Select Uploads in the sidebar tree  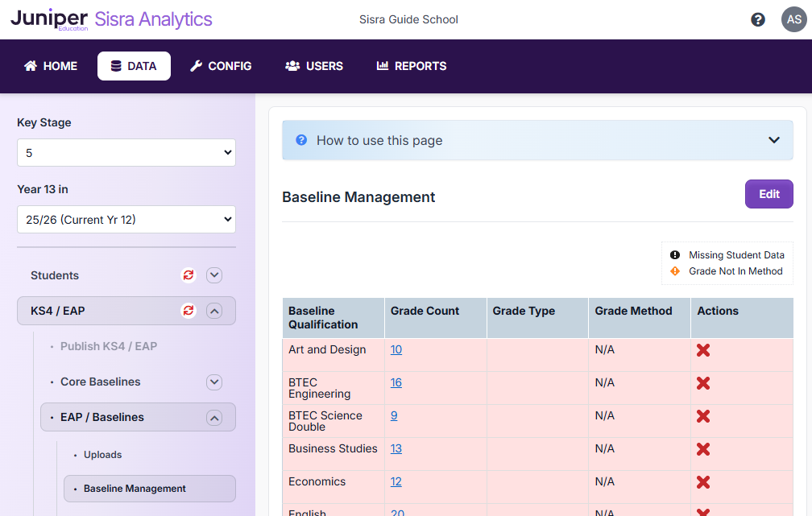click(x=102, y=454)
